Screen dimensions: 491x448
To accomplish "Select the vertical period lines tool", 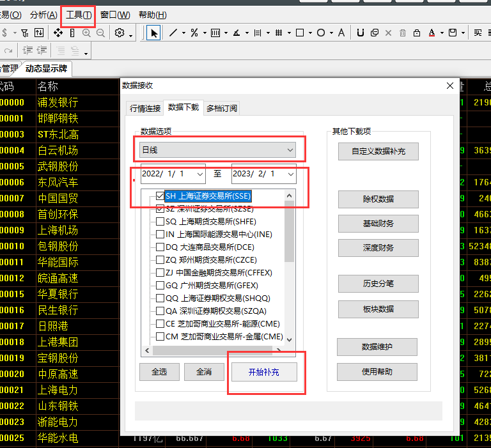I will tap(215, 33).
